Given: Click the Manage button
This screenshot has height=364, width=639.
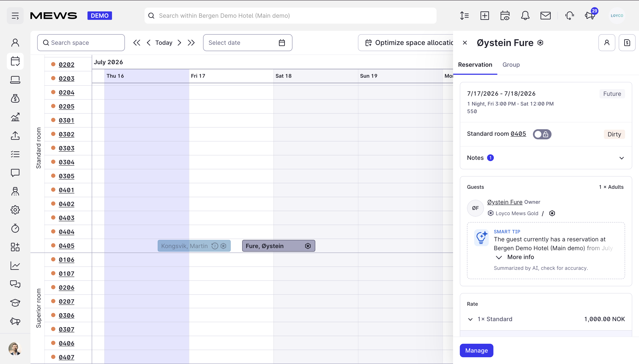Looking at the screenshot, I should tap(476, 350).
